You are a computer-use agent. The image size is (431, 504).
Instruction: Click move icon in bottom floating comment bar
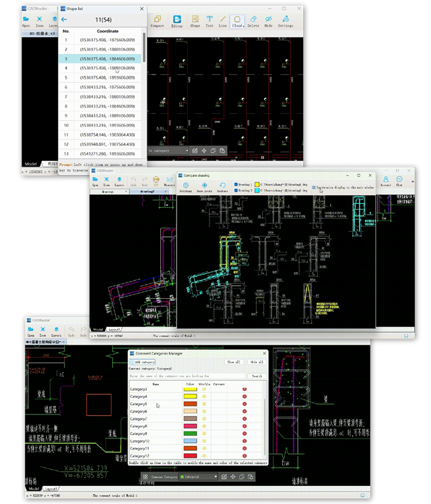233,476
